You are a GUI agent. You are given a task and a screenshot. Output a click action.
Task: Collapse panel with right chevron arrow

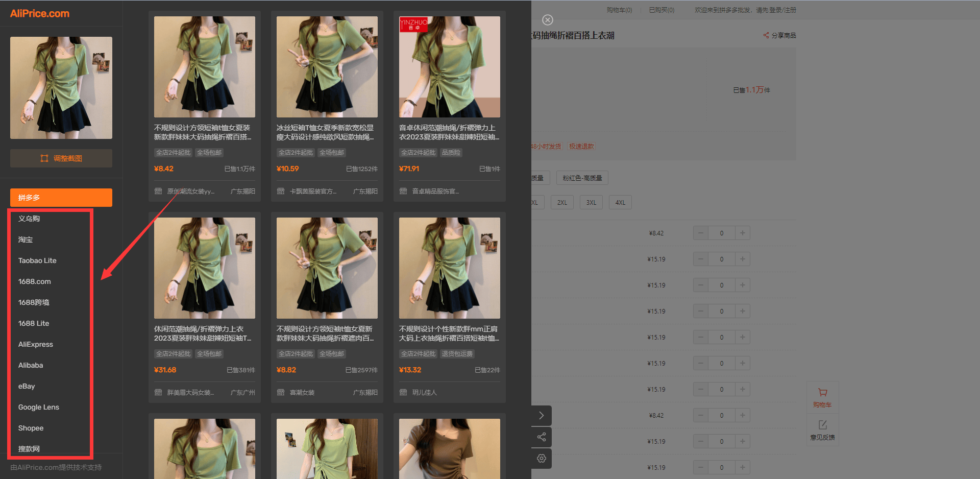542,416
